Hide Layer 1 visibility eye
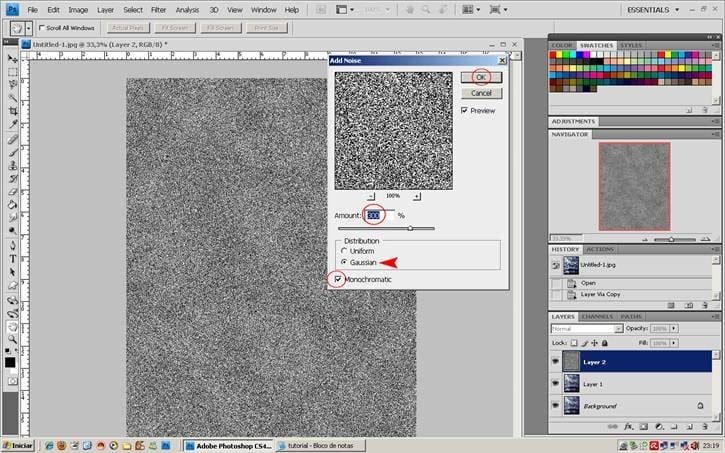Image resolution: width=725 pixels, height=453 pixels. click(x=555, y=384)
